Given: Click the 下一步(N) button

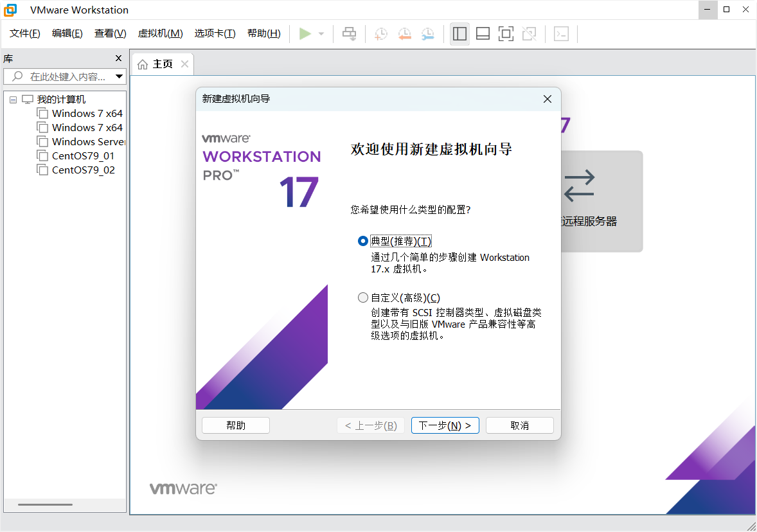Looking at the screenshot, I should point(445,425).
